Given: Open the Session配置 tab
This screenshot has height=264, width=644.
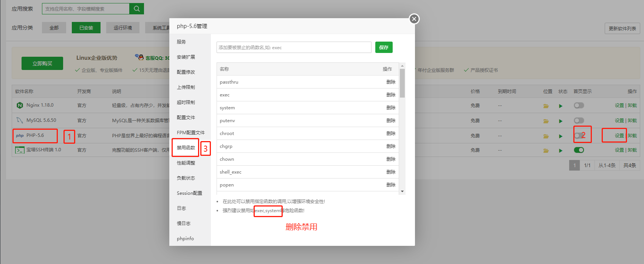Looking at the screenshot, I should click(x=189, y=193).
